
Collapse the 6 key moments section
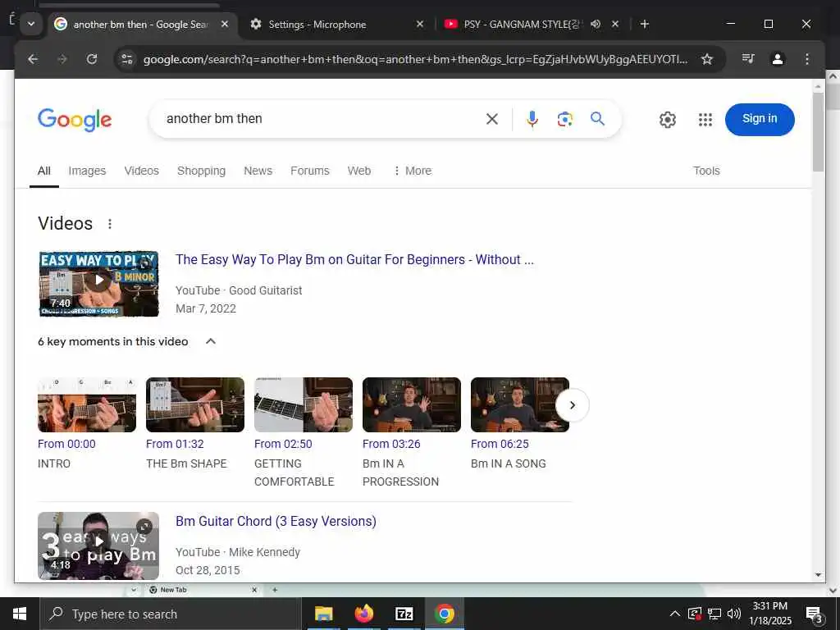click(x=211, y=341)
